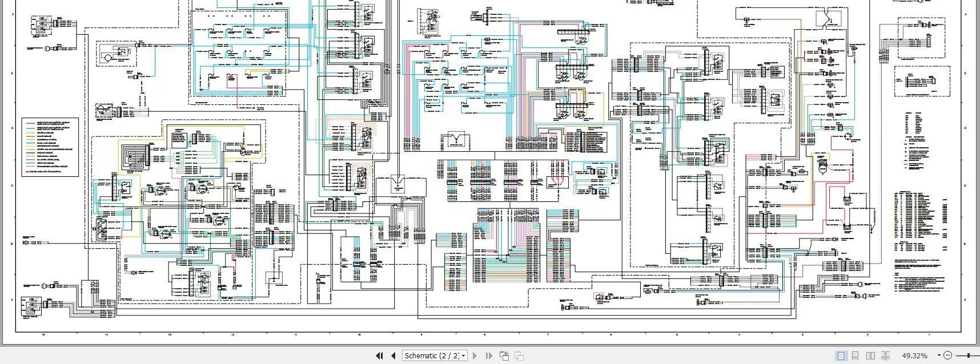The image size is (980, 364).
Task: Enable continuous facing pages layout
Action: coord(885,355)
